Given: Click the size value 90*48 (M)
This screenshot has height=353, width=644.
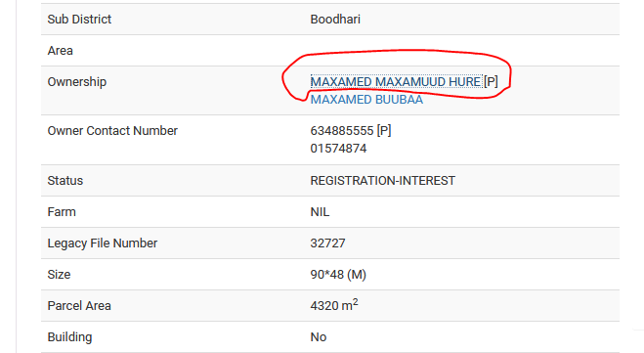Looking at the screenshot, I should click(x=338, y=275).
